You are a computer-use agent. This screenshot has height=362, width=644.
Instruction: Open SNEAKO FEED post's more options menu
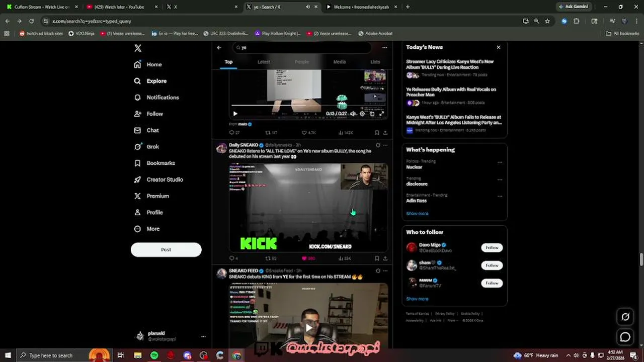click(385, 270)
